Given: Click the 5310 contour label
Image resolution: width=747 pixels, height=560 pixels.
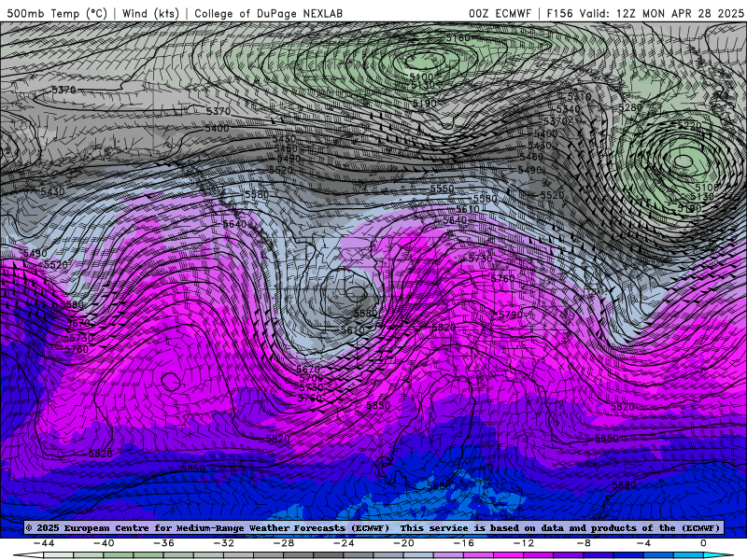Looking at the screenshot, I should pos(579,97).
